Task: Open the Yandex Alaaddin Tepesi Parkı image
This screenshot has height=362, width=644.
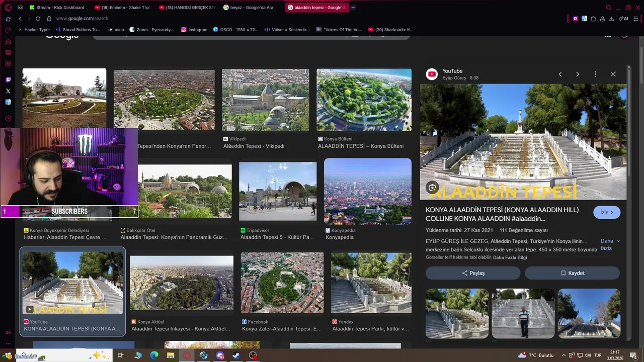Action: click(x=371, y=283)
